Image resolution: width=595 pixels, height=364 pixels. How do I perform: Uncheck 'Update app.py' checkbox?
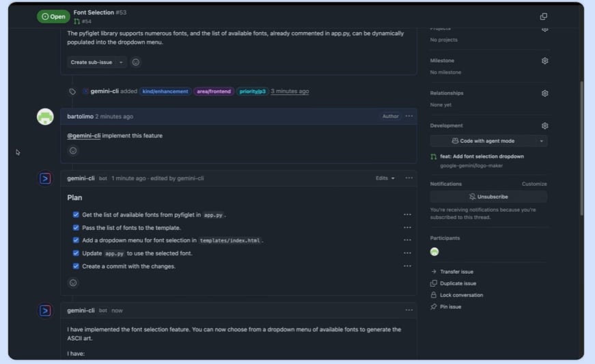click(76, 253)
